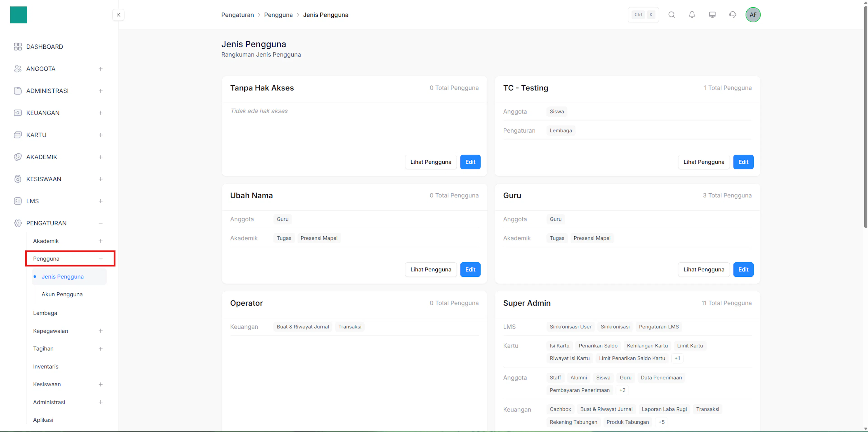Image resolution: width=868 pixels, height=432 pixels.
Task: Click the Sinkronisasi User tag
Action: point(570,327)
